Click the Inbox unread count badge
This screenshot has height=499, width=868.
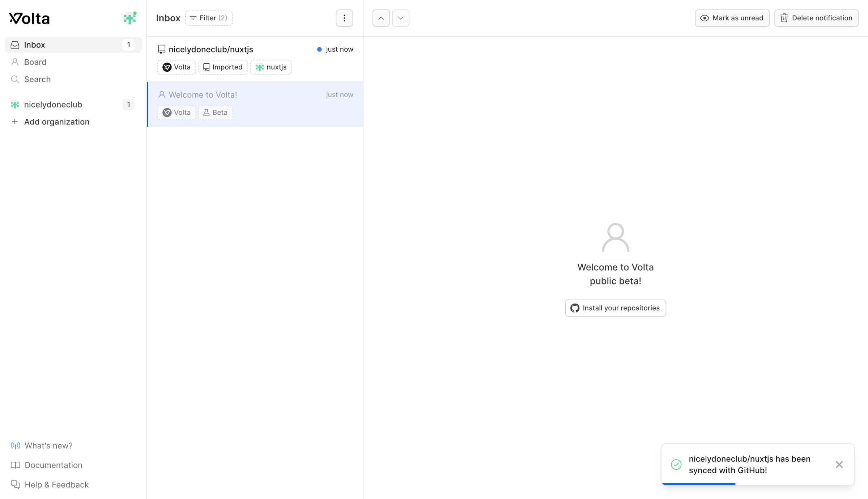(128, 45)
